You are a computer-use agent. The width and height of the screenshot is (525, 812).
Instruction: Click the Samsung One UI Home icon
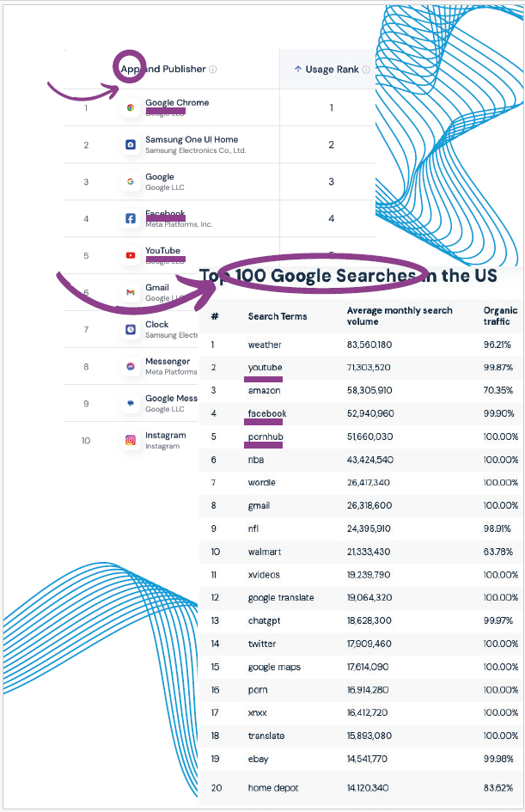point(131,145)
